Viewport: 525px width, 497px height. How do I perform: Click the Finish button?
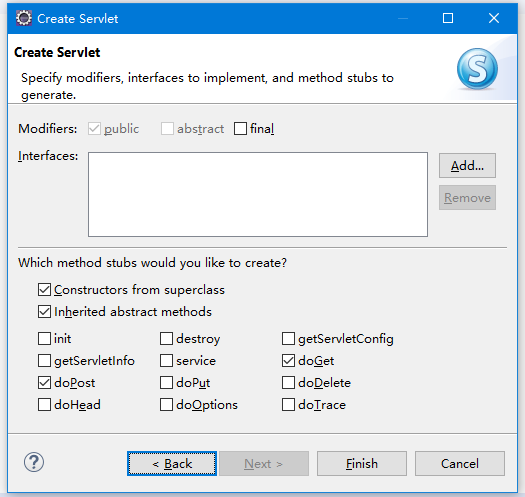point(362,464)
